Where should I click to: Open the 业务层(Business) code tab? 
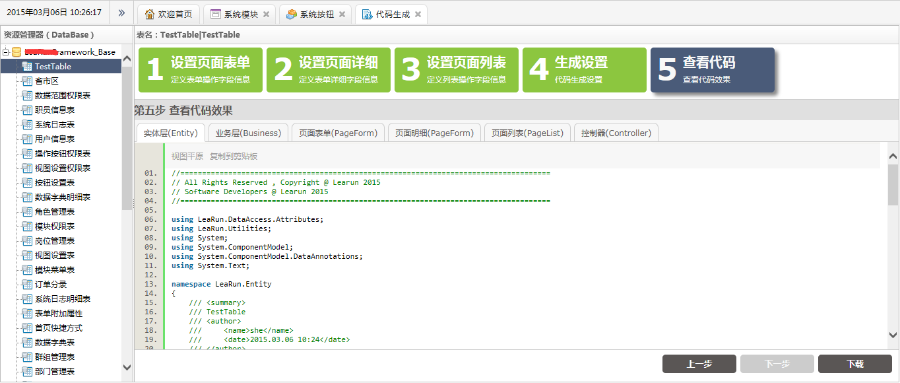point(249,133)
